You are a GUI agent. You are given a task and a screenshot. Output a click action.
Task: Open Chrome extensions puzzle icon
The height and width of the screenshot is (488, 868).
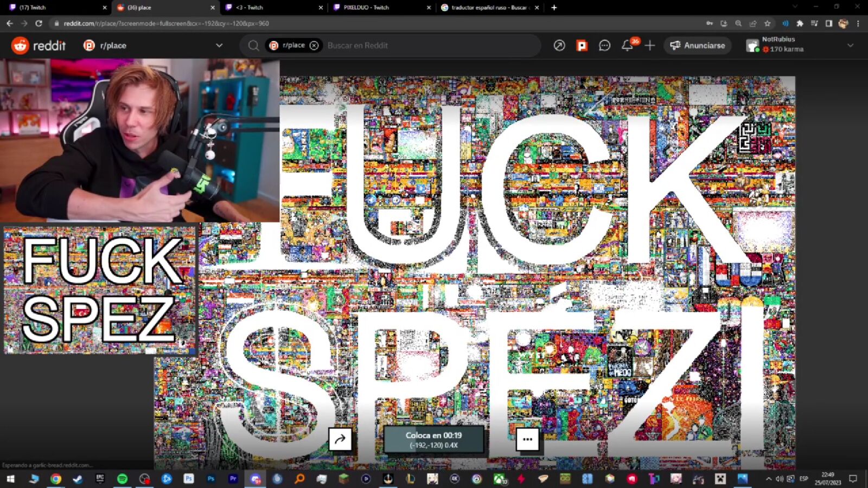click(800, 23)
